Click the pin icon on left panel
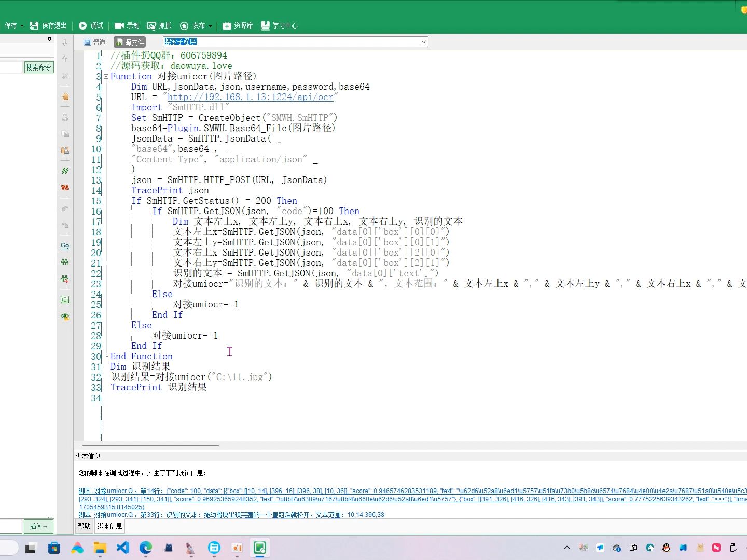Screen dimensions: 747x560 [x=49, y=39]
